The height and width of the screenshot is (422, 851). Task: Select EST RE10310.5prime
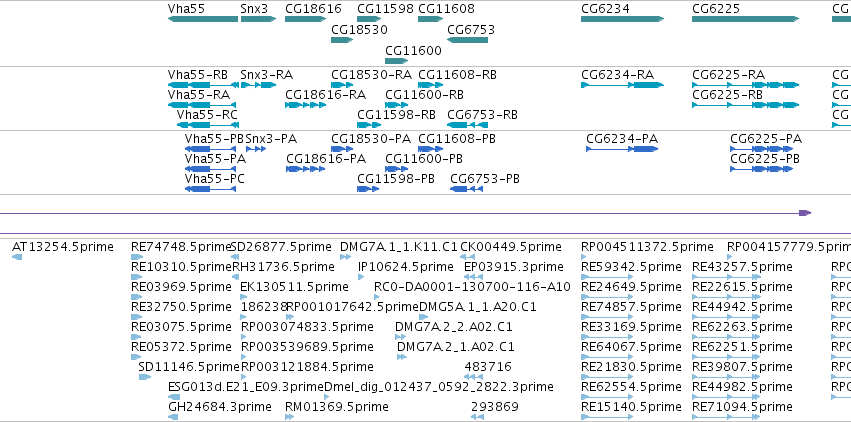click(x=137, y=277)
